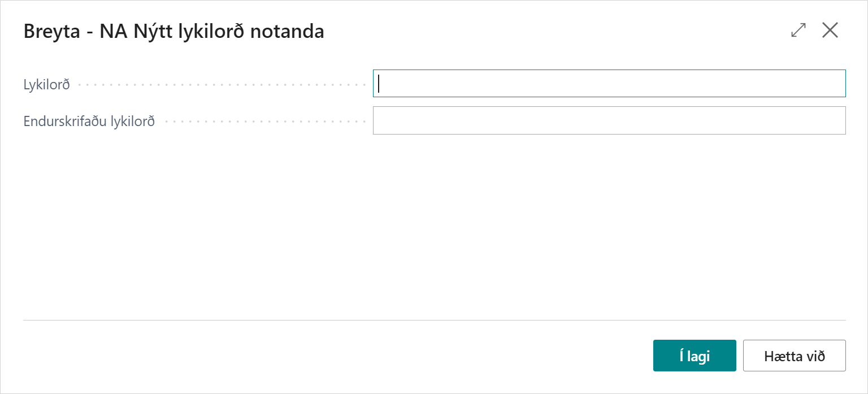Image resolution: width=868 pixels, height=394 pixels.
Task: Expand the dialog to full screen
Action: 798,31
